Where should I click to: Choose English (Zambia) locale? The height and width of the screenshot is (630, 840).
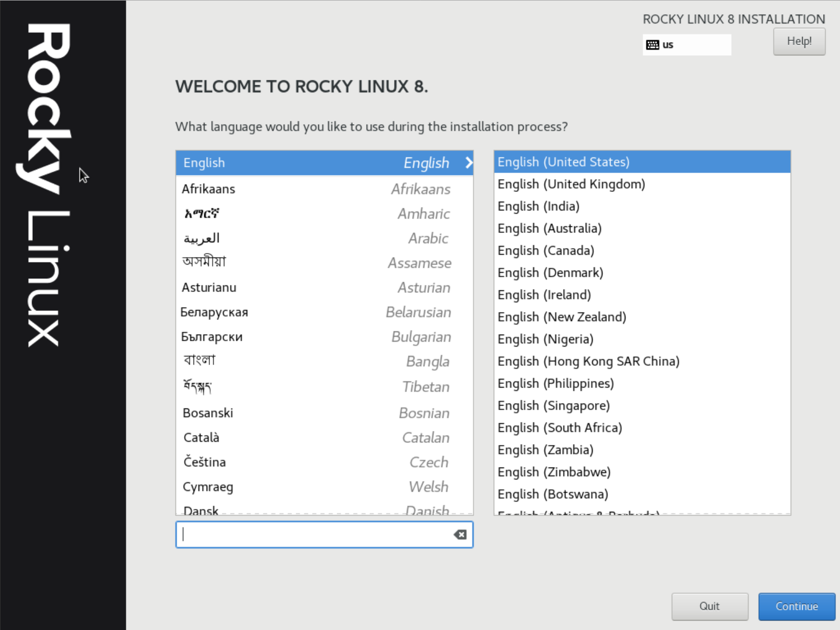pos(642,450)
